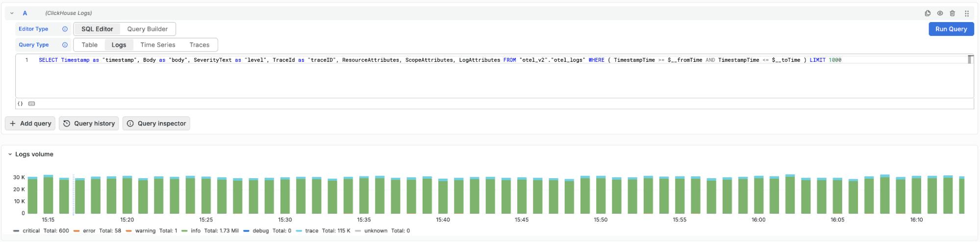This screenshot has height=242, width=980.
Task: Click the info icon beside Query Type
Action: [x=65, y=45]
